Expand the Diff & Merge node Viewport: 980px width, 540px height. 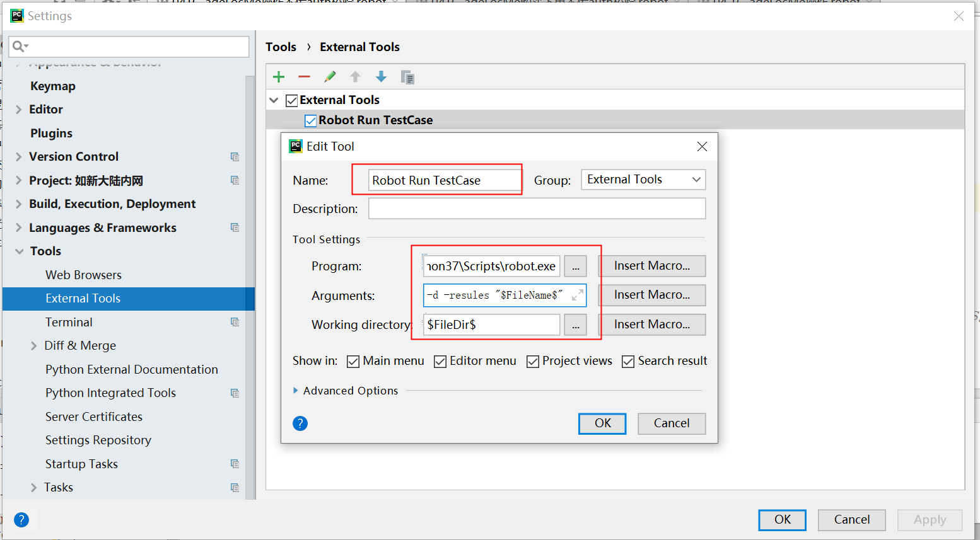pos(34,346)
